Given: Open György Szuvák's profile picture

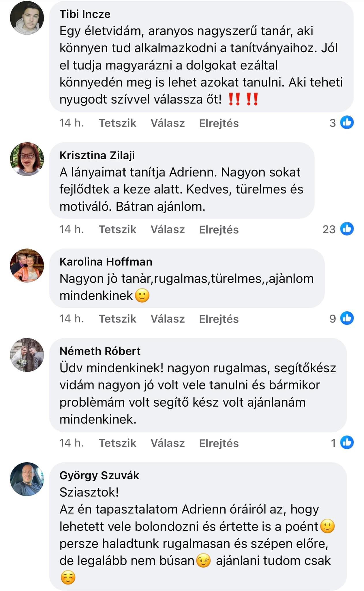Looking at the screenshot, I should (x=27, y=479).
